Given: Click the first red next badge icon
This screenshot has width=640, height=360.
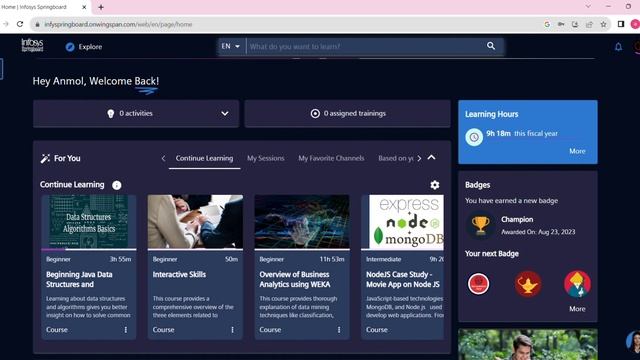Looking at the screenshot, I should 478,284.
